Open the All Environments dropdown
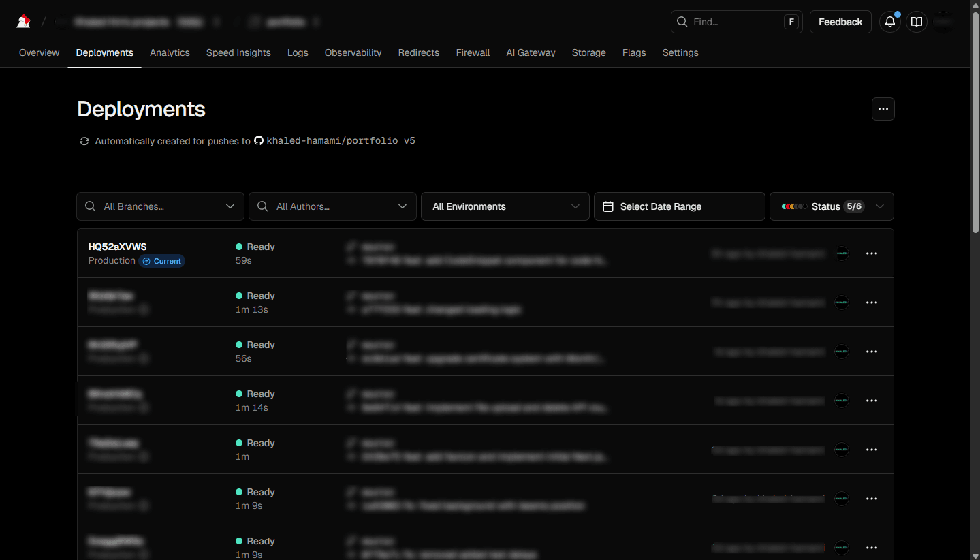The height and width of the screenshot is (560, 980). pos(505,206)
